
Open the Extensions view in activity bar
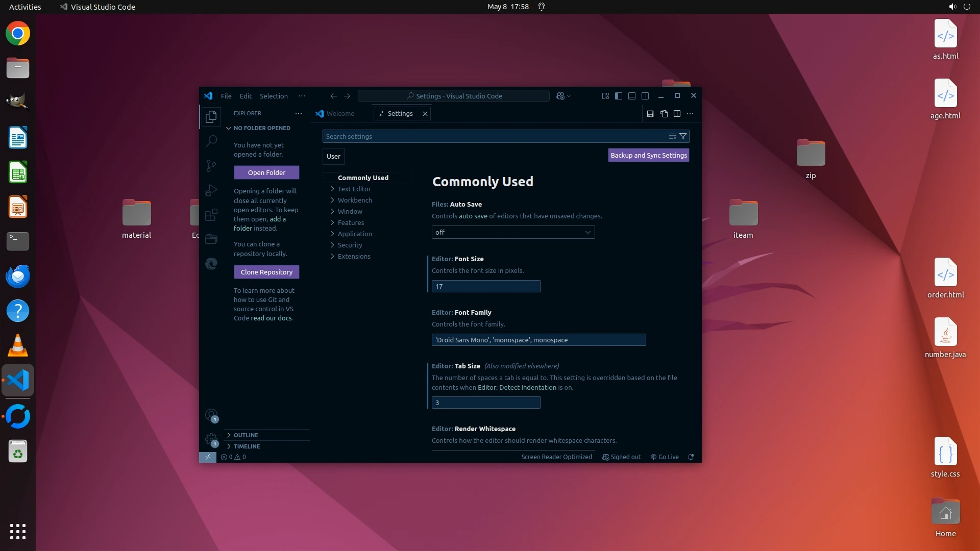click(x=211, y=215)
